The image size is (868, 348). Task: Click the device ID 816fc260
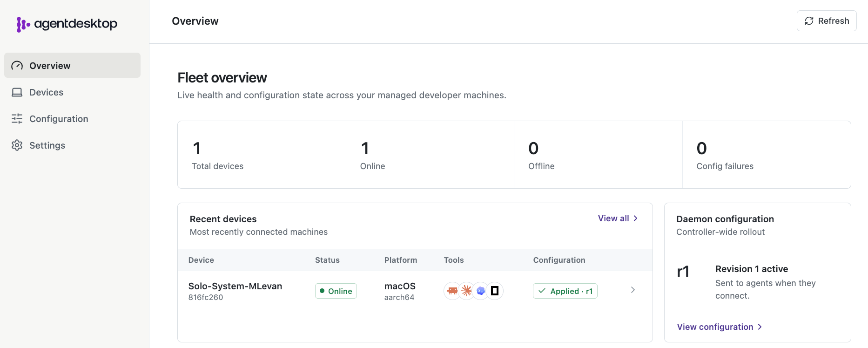point(206,297)
